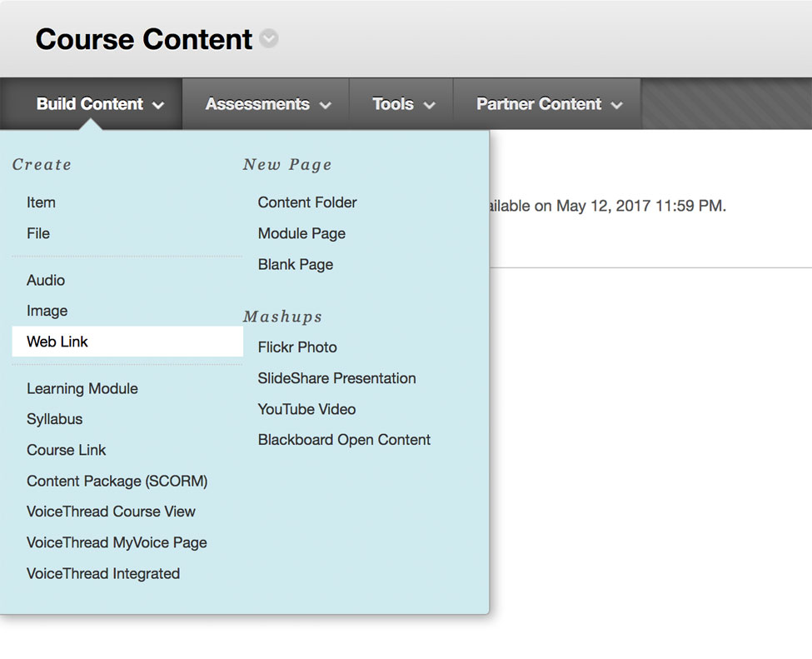Image resolution: width=812 pixels, height=659 pixels.
Task: Add a Blank Page
Action: point(296,264)
